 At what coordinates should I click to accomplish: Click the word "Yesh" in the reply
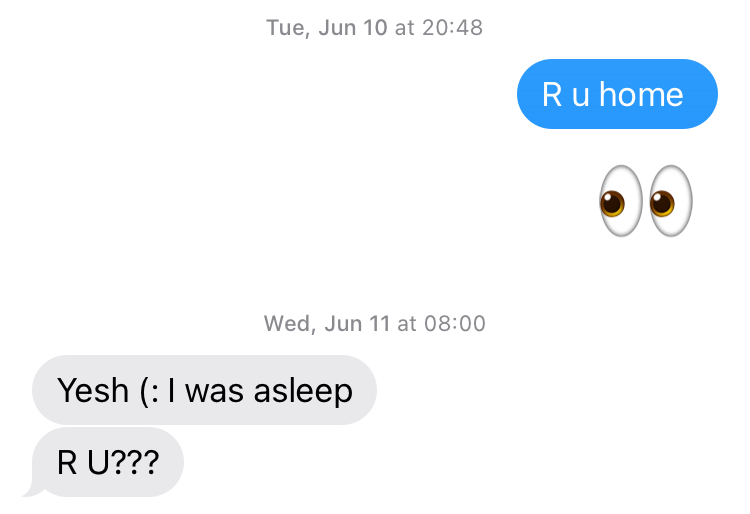(86, 390)
